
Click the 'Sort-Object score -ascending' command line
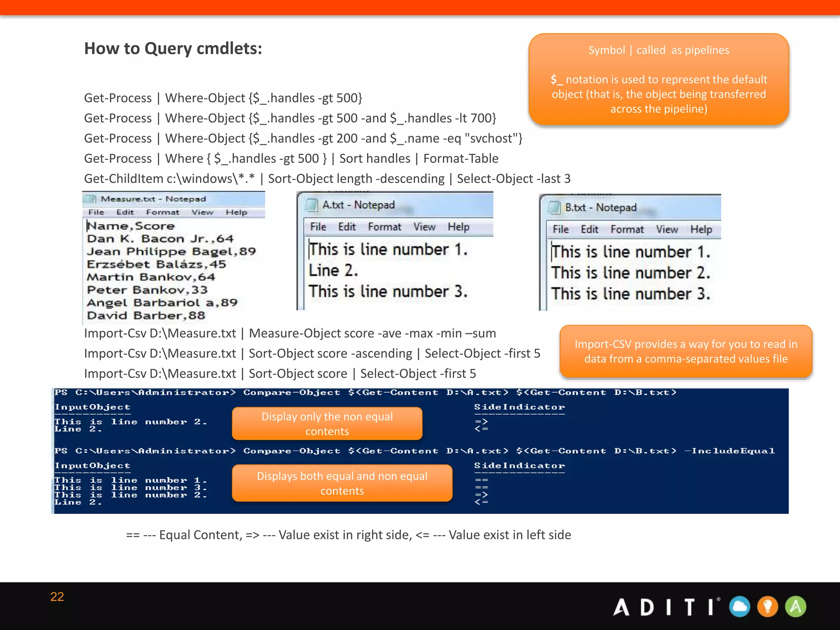(312, 354)
